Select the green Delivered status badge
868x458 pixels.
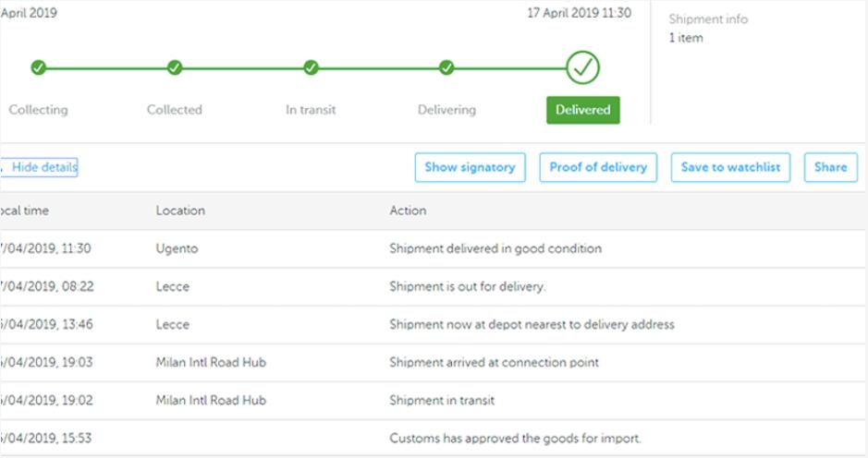click(583, 110)
